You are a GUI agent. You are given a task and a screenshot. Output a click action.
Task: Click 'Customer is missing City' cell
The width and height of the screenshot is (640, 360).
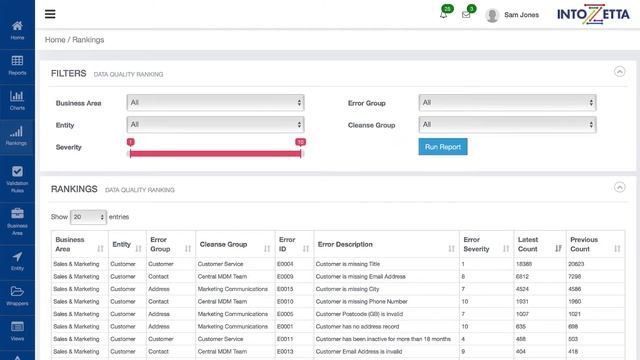(x=347, y=289)
